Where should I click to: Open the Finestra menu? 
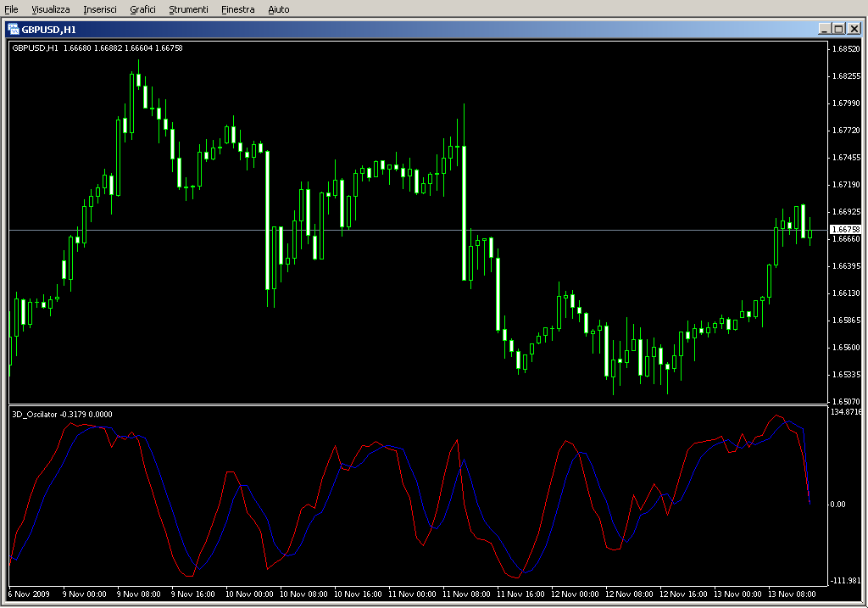click(x=237, y=9)
